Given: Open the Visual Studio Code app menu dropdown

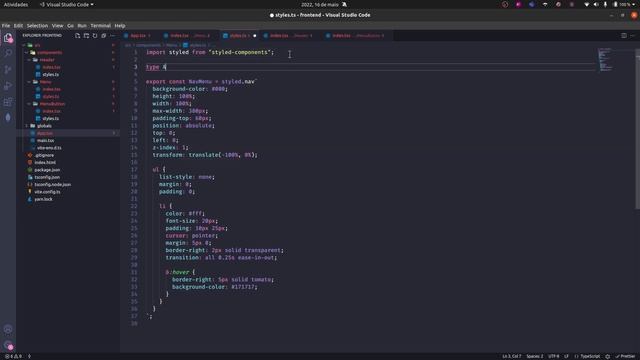Looking at the screenshot, I should [x=67, y=4].
